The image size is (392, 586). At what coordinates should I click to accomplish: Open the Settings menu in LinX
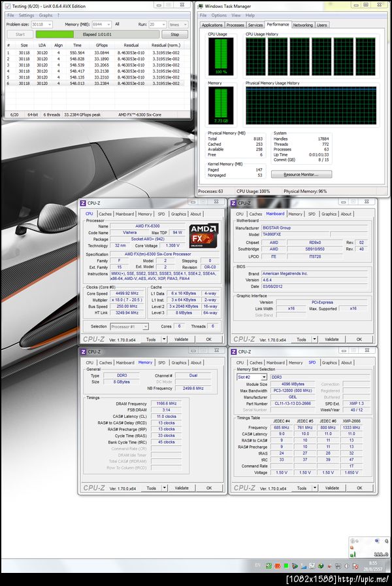click(x=26, y=15)
